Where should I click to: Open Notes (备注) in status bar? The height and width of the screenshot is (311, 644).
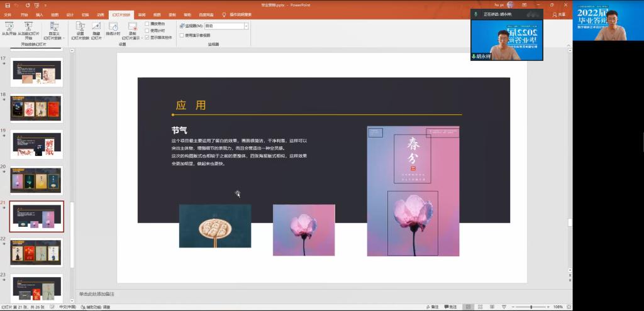432,307
